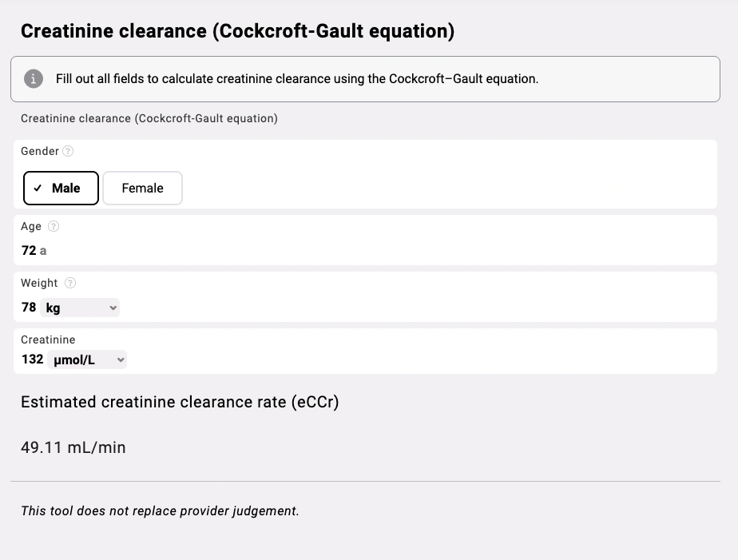This screenshot has height=560, width=738.
Task: Click the provider judgement disclaimer text
Action: pyautogui.click(x=160, y=510)
